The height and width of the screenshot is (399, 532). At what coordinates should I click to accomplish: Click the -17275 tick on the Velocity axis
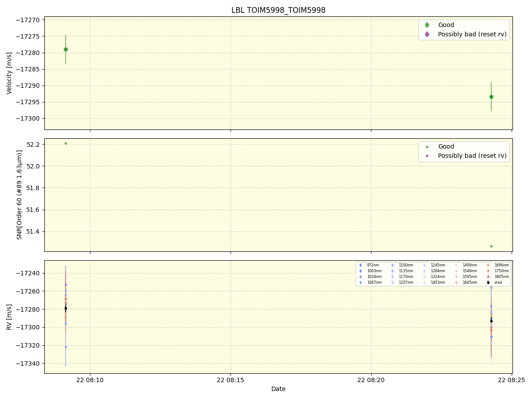tap(28, 36)
